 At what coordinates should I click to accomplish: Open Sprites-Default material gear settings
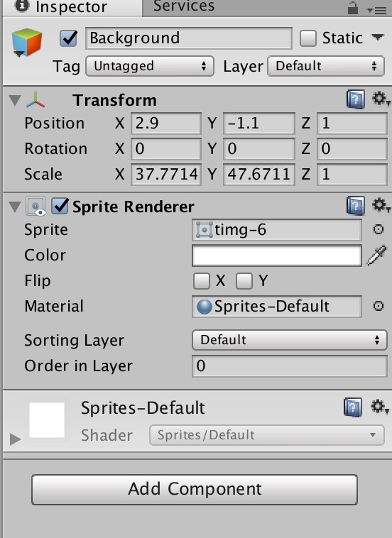tap(380, 407)
